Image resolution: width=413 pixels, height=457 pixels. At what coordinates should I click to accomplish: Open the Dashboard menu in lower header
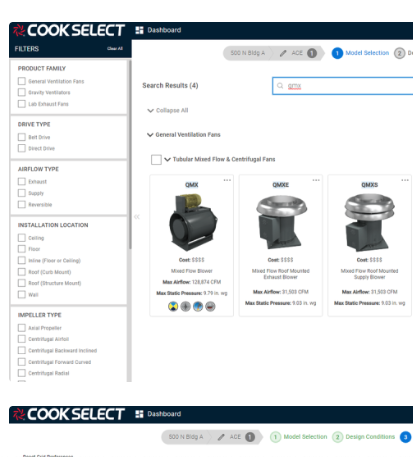[164, 414]
